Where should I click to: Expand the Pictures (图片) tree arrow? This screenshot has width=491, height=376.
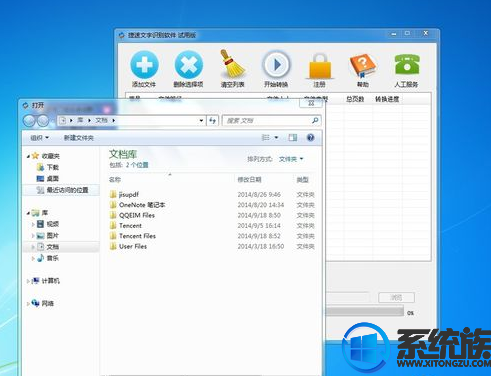[x=33, y=236]
